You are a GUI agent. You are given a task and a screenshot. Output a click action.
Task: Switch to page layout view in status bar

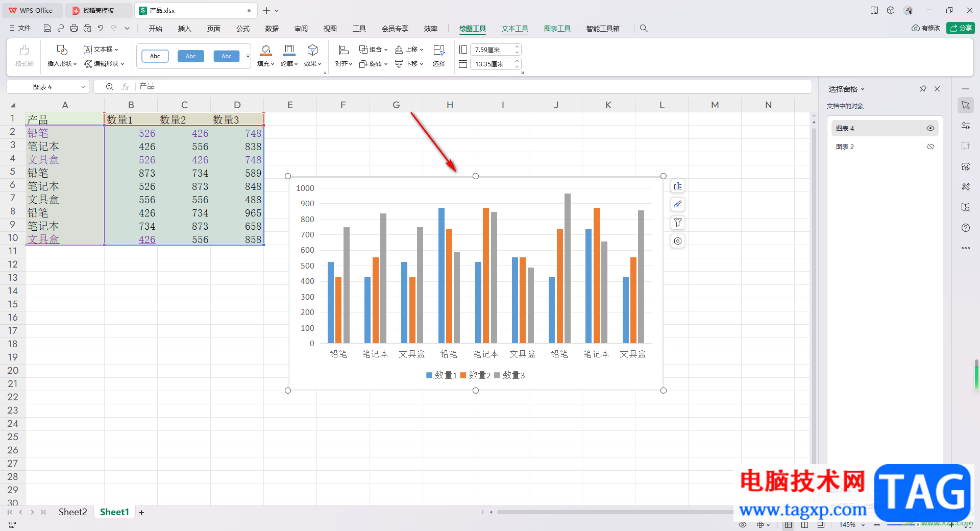click(x=805, y=525)
